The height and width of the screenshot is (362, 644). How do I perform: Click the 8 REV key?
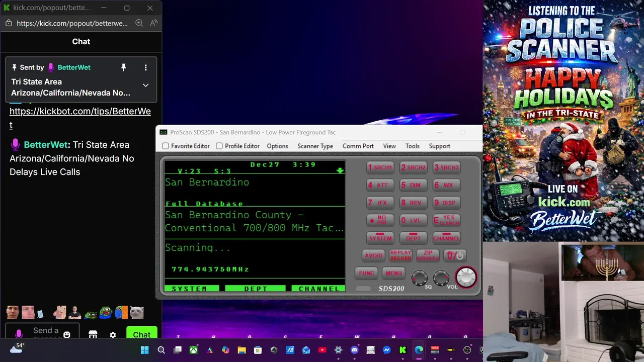[414, 203]
